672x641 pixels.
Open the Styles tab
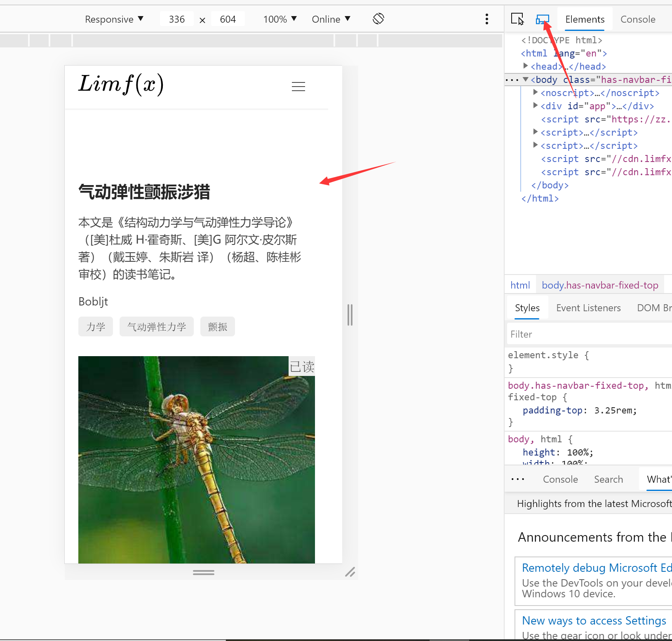click(527, 308)
